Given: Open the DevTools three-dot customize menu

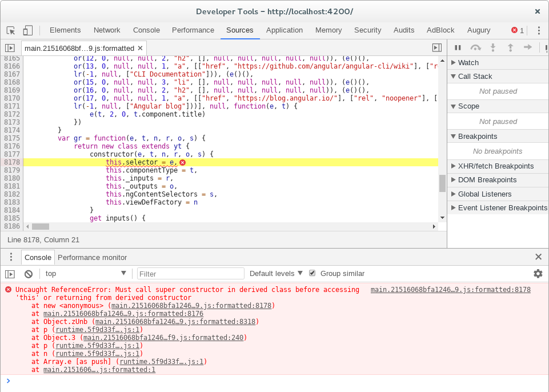Looking at the screenshot, I should click(x=539, y=30).
